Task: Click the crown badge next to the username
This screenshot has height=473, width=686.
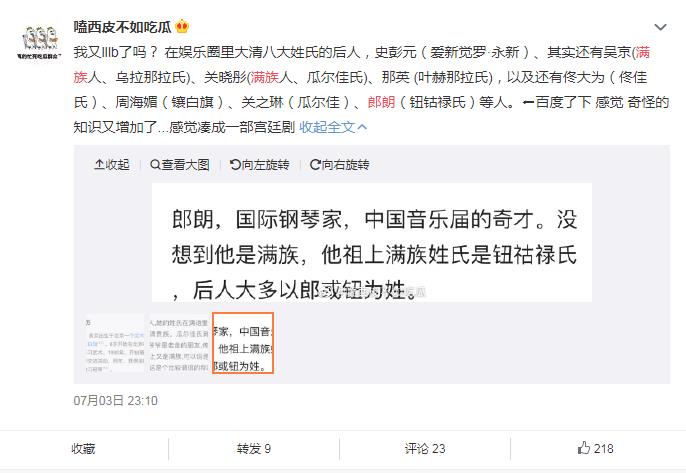Action: tap(182, 27)
